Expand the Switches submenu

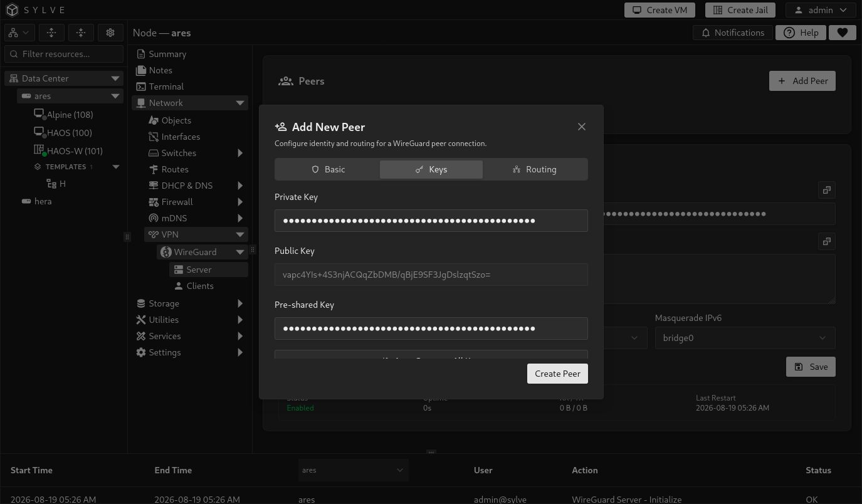click(x=240, y=153)
